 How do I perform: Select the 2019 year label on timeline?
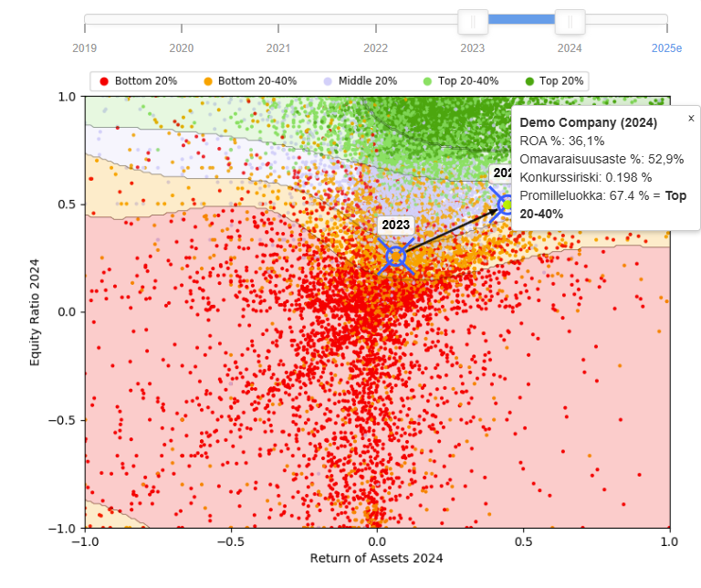(x=84, y=47)
